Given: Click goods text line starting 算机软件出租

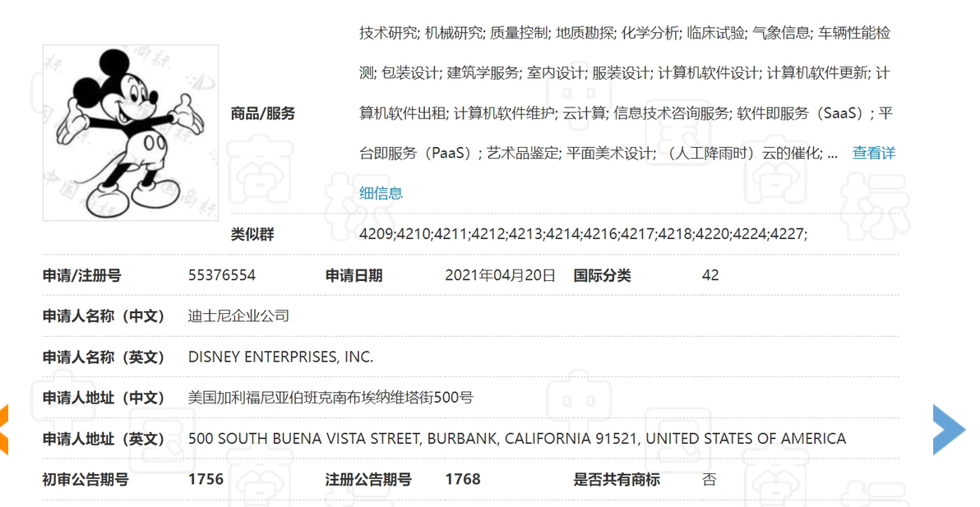Looking at the screenshot, I should pyautogui.click(x=626, y=113).
